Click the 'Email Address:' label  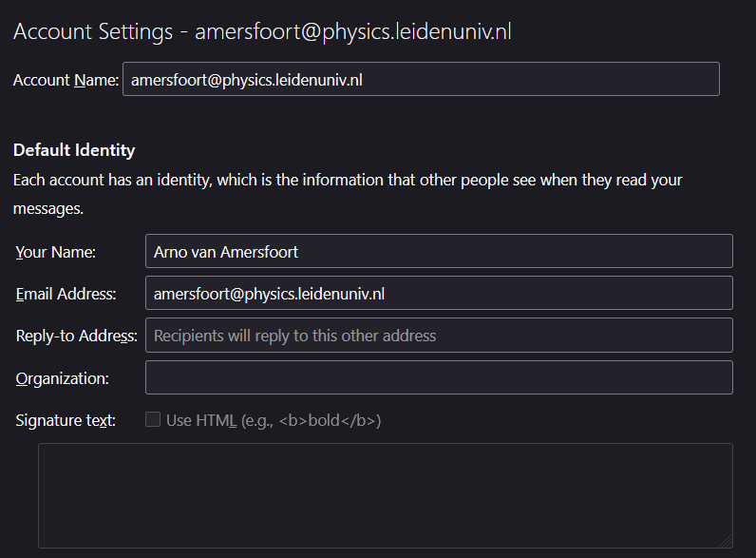66,294
